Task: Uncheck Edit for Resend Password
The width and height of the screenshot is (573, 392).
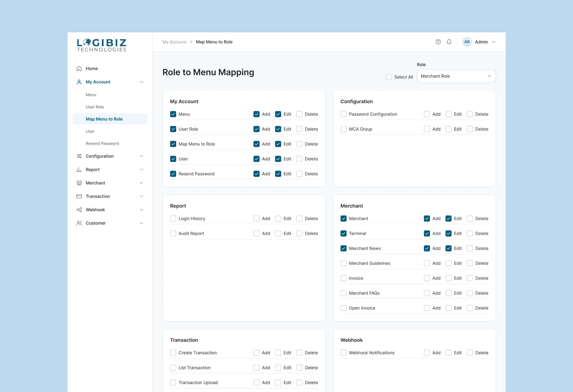Action: pos(278,174)
